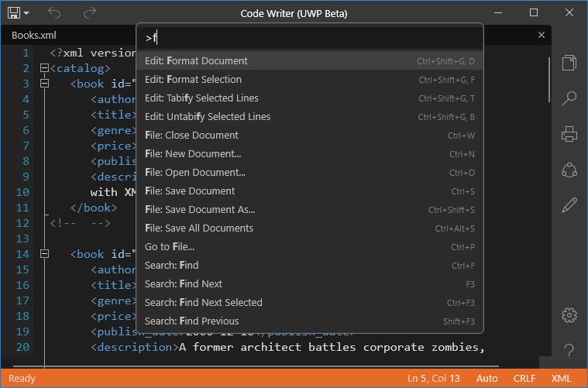Choose Go to File... command
This screenshot has height=388, width=588.
(310, 247)
